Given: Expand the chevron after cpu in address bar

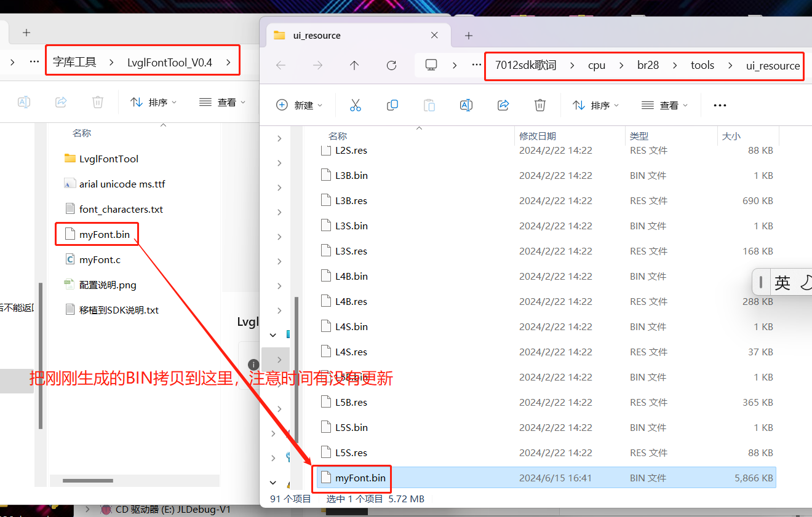Looking at the screenshot, I should (x=621, y=65).
